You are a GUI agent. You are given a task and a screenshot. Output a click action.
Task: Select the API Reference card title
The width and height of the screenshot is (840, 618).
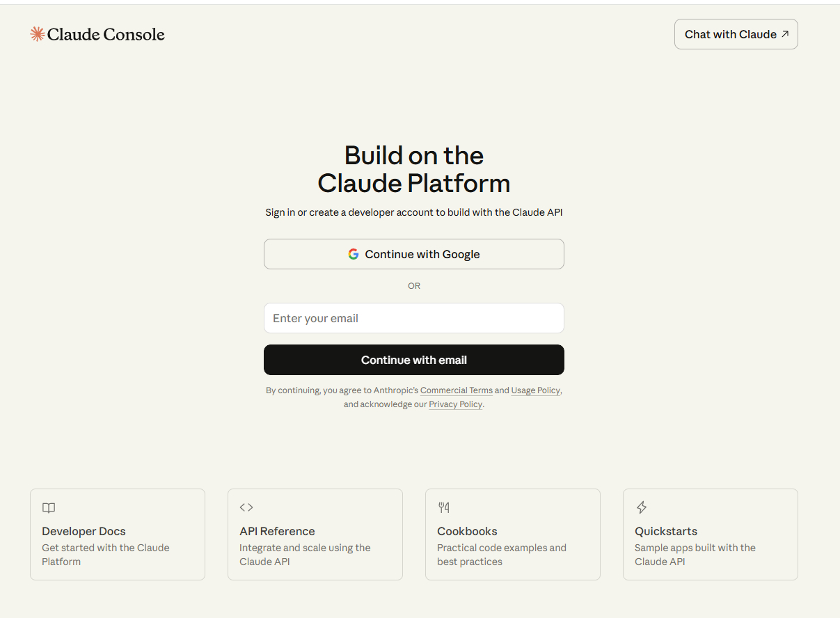(x=277, y=531)
